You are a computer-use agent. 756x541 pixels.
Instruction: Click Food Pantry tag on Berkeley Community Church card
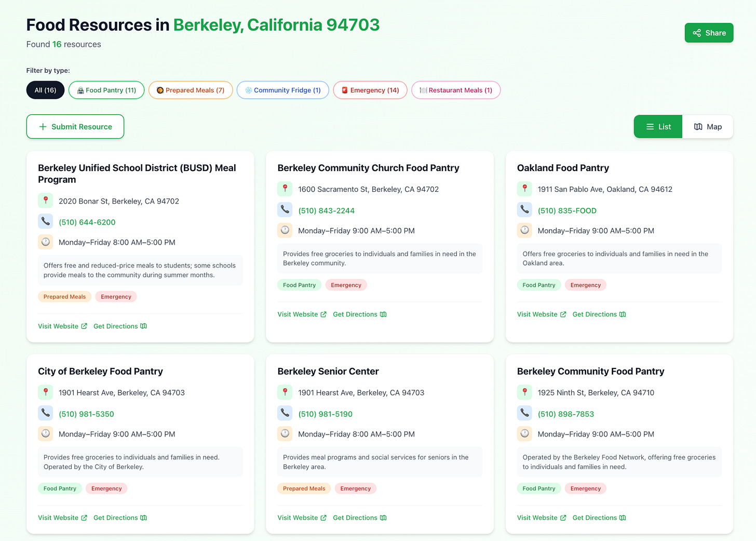299,285
